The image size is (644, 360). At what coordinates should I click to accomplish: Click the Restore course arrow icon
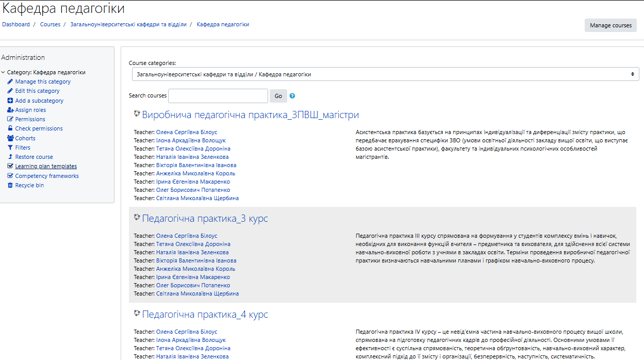tap(10, 157)
